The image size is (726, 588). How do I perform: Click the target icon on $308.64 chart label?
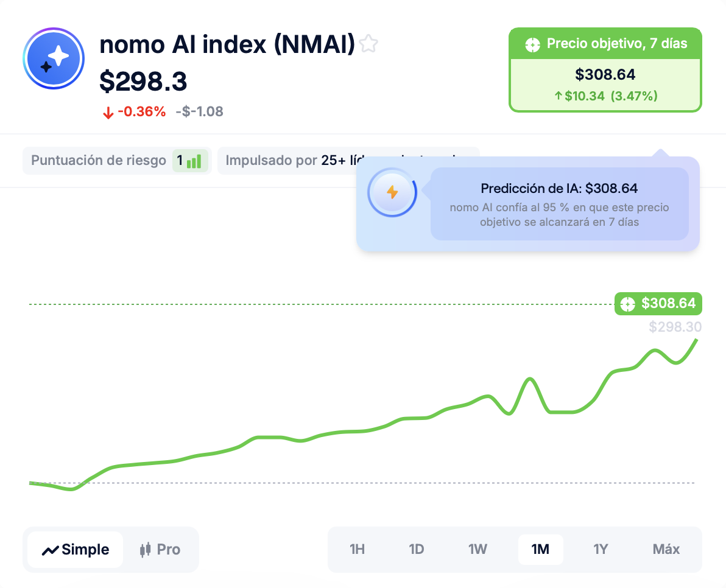(x=627, y=303)
